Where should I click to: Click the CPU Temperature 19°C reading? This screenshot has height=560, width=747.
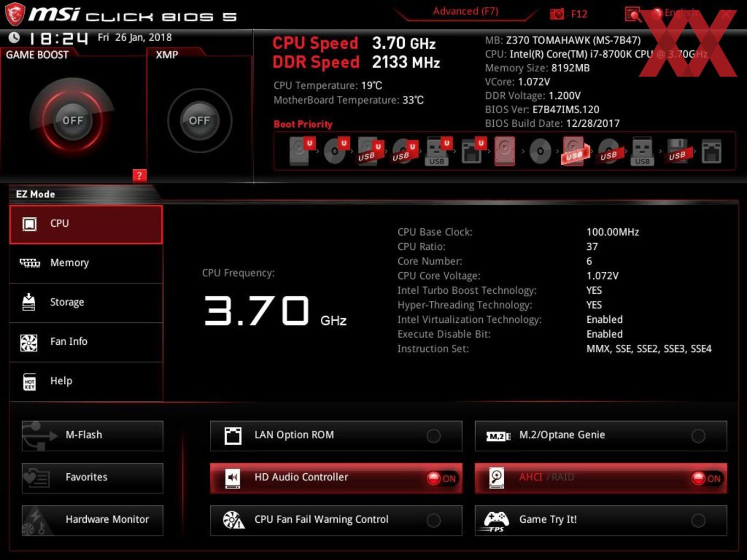[x=328, y=86]
